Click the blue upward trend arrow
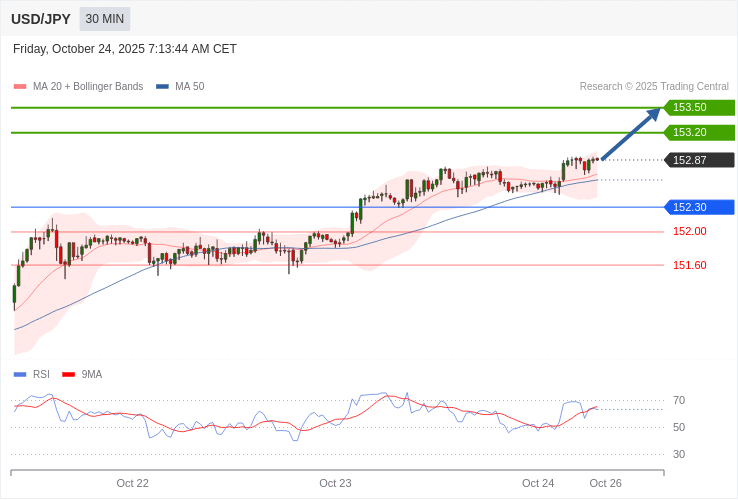 (631, 133)
